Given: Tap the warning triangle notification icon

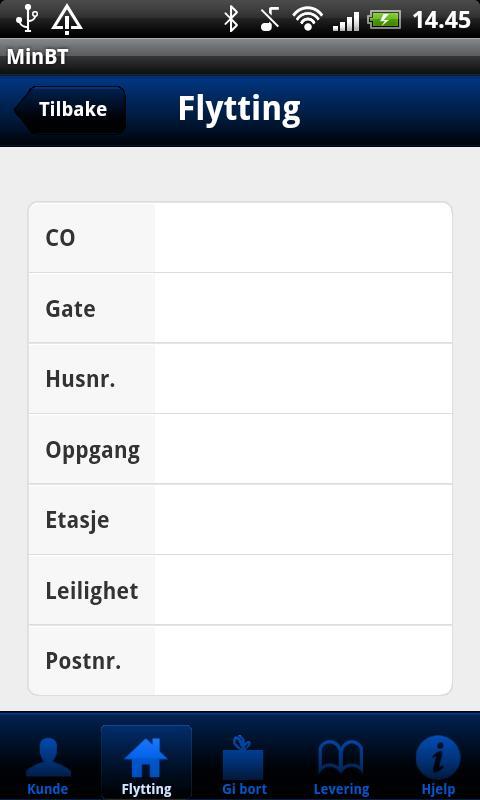Looking at the screenshot, I should click(67, 19).
